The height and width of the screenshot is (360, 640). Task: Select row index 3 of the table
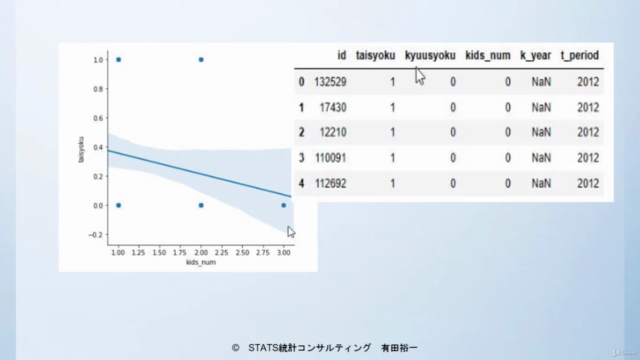[301, 158]
